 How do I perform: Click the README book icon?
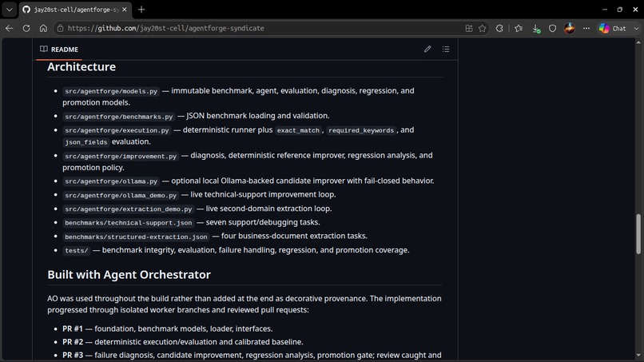point(43,50)
